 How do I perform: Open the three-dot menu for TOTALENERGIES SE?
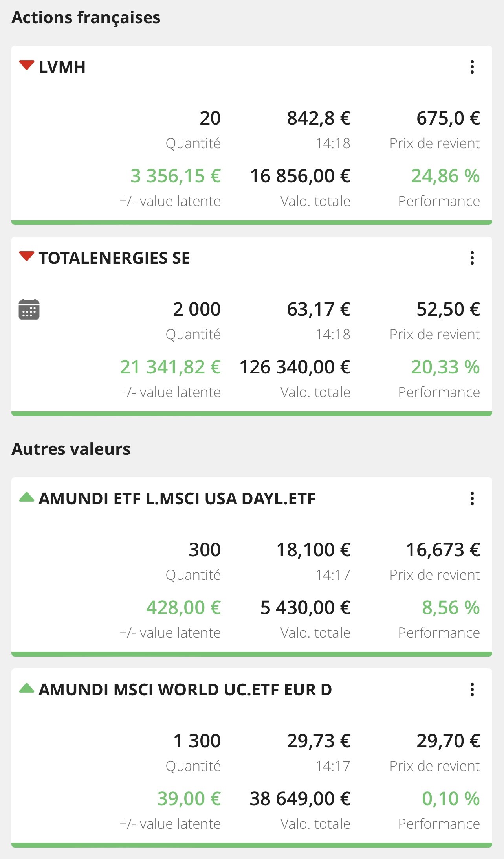click(x=472, y=258)
